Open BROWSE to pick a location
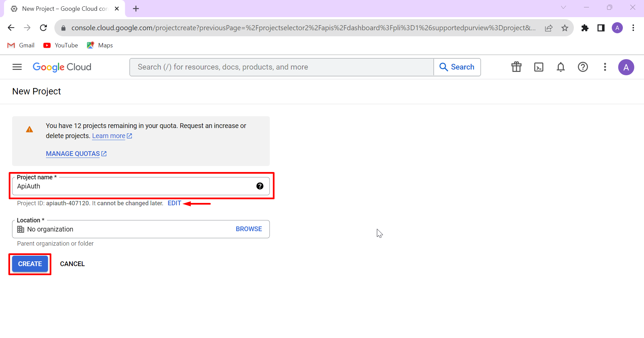 click(249, 229)
